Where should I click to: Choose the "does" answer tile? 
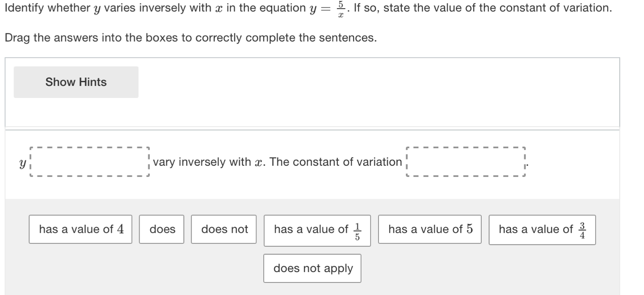coord(162,229)
